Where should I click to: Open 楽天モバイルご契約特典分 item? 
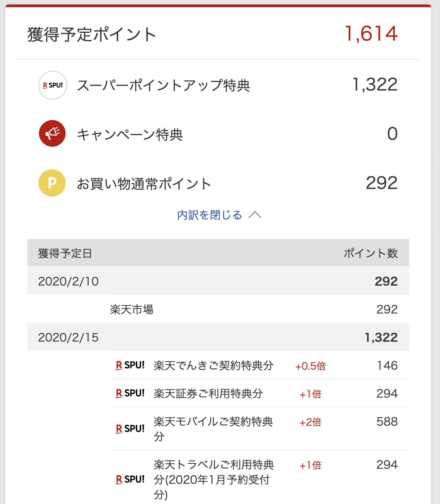213,429
